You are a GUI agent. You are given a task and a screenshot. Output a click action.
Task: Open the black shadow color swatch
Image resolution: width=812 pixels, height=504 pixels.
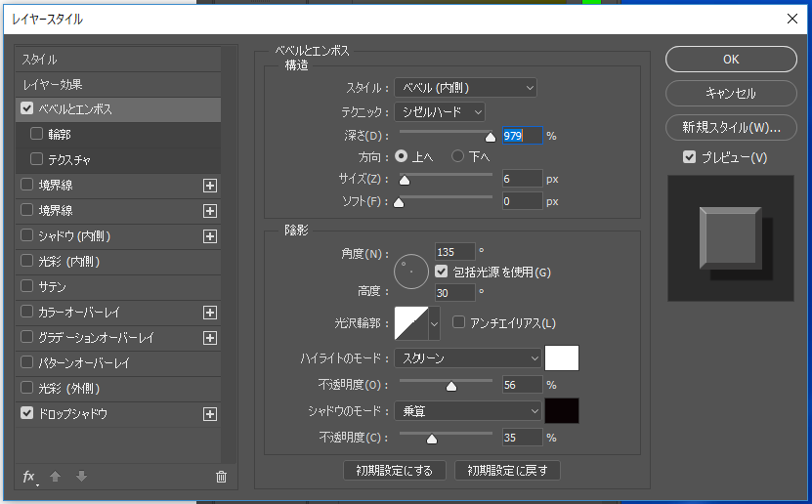[x=562, y=411]
